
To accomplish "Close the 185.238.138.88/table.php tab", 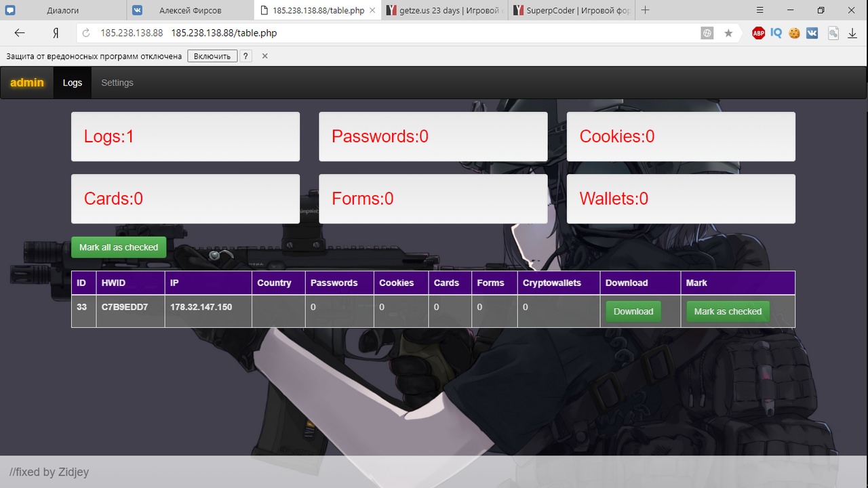I will coord(373,10).
